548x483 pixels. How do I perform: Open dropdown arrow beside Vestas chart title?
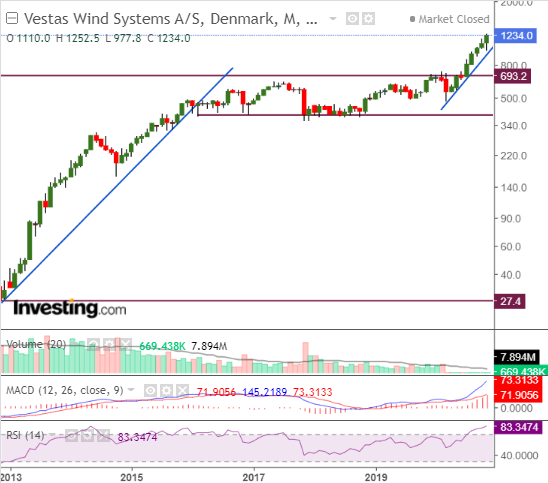[x=333, y=19]
